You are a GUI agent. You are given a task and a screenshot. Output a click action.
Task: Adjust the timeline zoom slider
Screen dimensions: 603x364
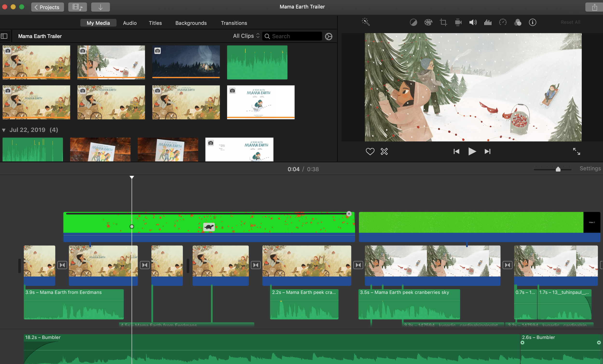pos(558,169)
